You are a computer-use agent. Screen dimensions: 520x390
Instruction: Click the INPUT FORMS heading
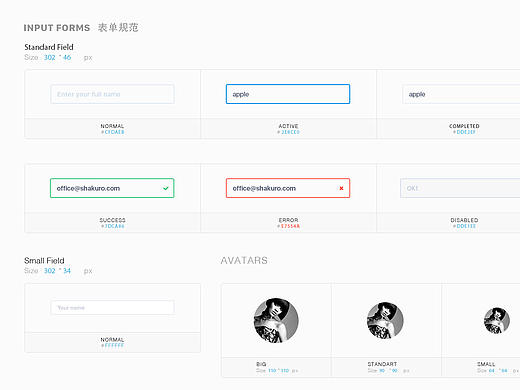[57, 28]
